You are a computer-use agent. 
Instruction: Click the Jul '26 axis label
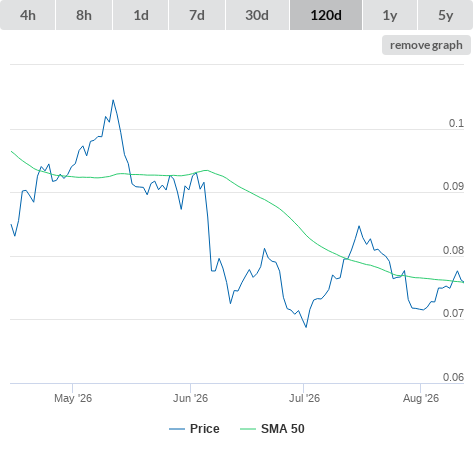(x=304, y=398)
